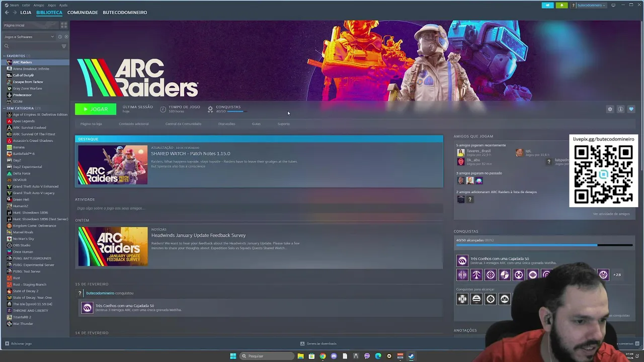Open the collections grid view icon
Screen dimensions: 644x362
64,25
